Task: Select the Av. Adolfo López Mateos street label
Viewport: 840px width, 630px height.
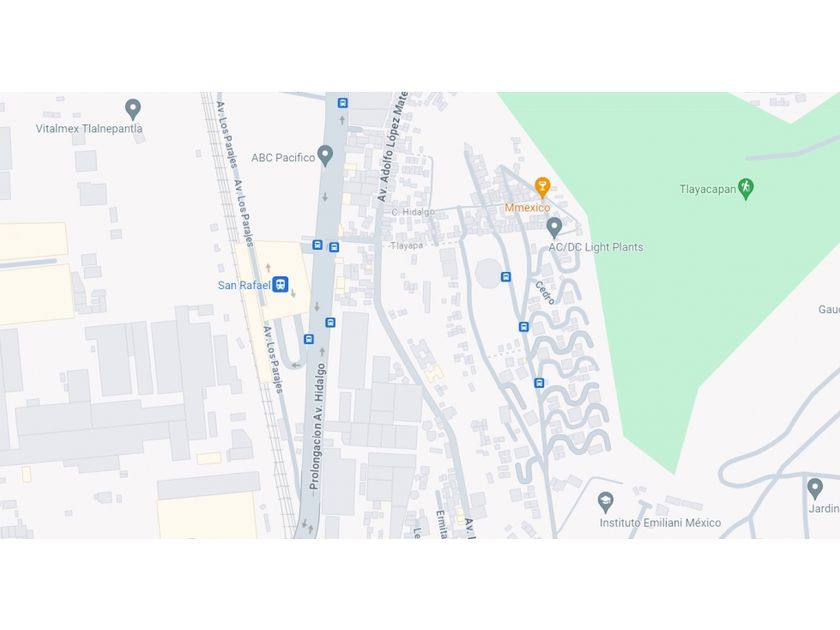Action: (x=393, y=146)
